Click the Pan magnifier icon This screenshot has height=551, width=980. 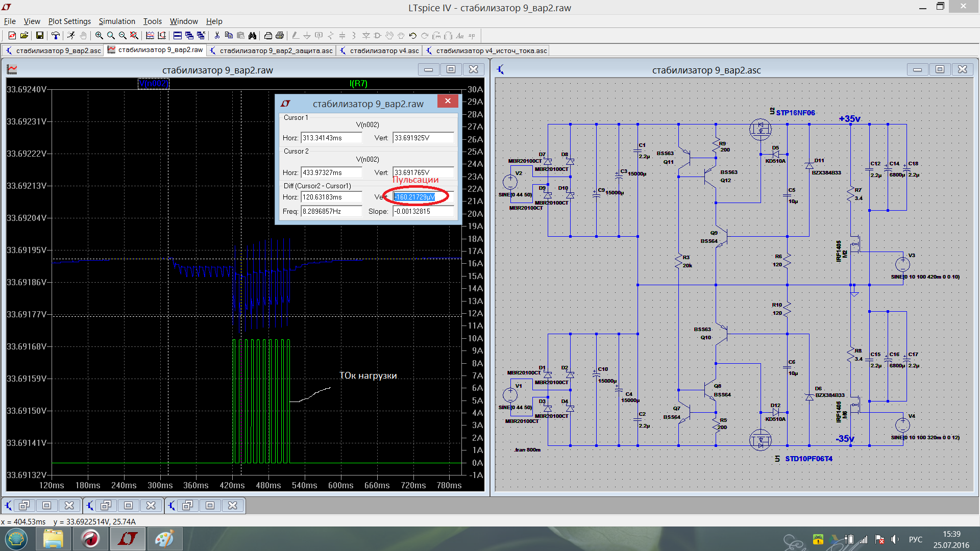coord(111,36)
